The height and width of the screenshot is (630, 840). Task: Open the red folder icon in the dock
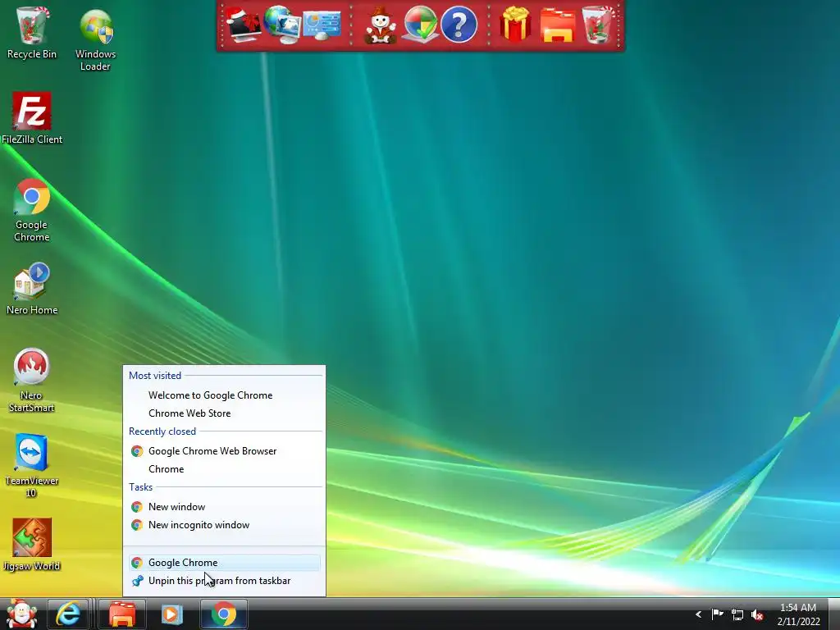coord(557,25)
